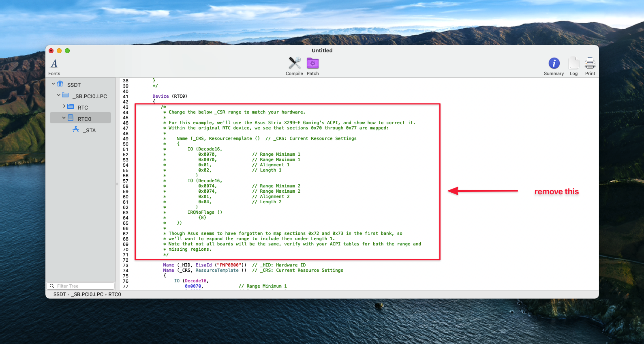Open the Log document icon
The width and height of the screenshot is (644, 344).
pyautogui.click(x=573, y=63)
